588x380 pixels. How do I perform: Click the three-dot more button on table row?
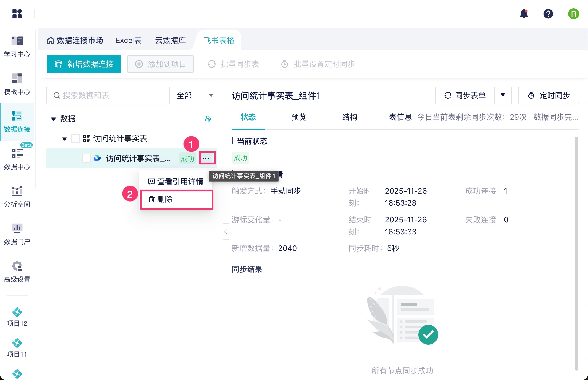coord(206,158)
